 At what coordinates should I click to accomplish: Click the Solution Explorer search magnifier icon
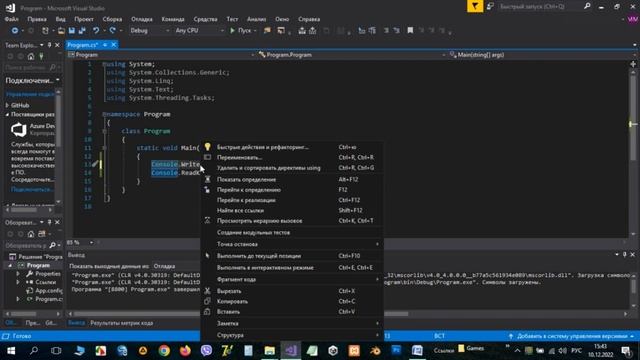52,246
